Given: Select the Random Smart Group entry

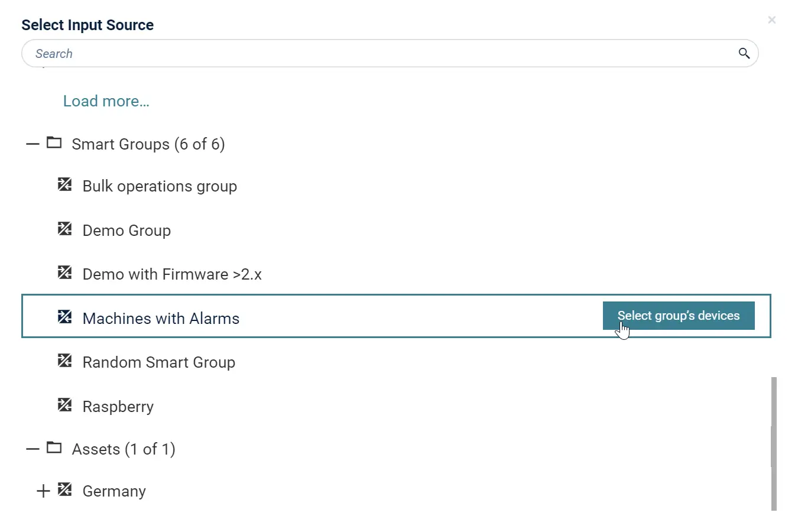Looking at the screenshot, I should (x=158, y=362).
